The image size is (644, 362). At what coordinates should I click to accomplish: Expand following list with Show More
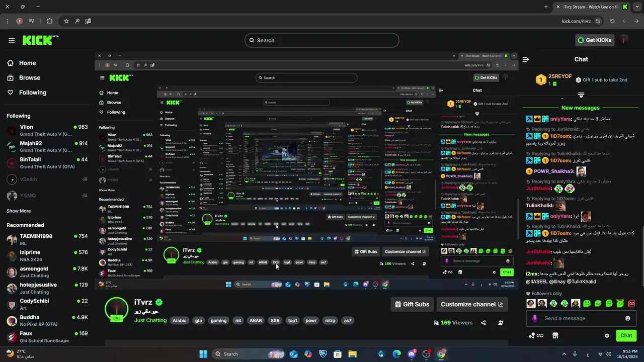tap(19, 211)
